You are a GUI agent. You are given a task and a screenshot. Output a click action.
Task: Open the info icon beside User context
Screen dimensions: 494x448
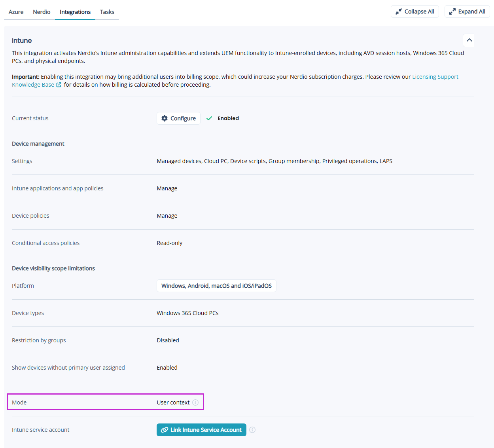pos(195,402)
